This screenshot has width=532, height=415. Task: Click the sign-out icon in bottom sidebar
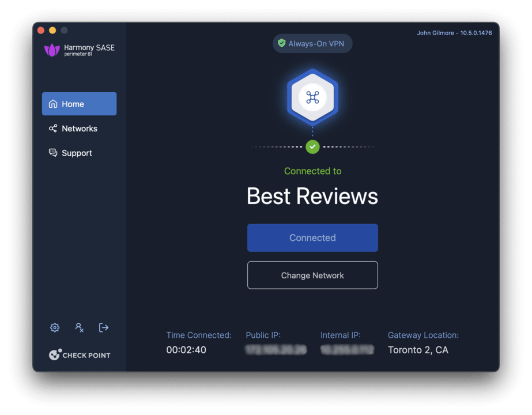(104, 327)
